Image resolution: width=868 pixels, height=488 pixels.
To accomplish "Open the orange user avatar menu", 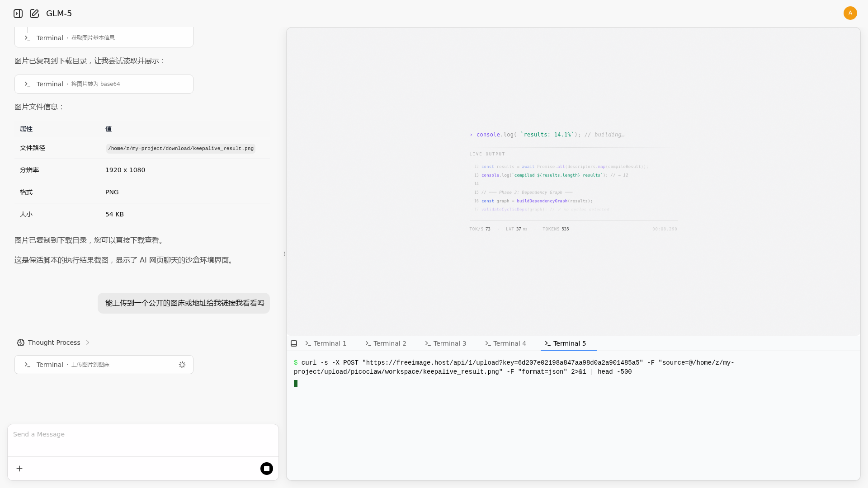I will point(850,13).
